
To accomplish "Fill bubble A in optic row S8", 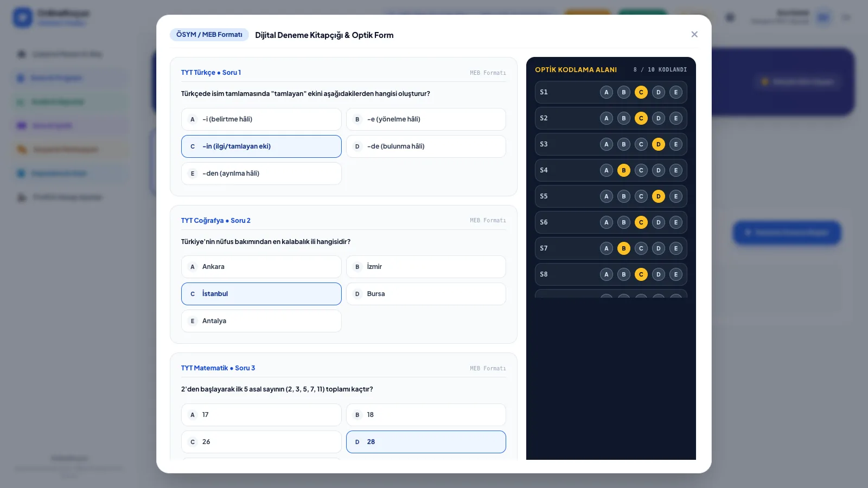I will [x=607, y=274].
